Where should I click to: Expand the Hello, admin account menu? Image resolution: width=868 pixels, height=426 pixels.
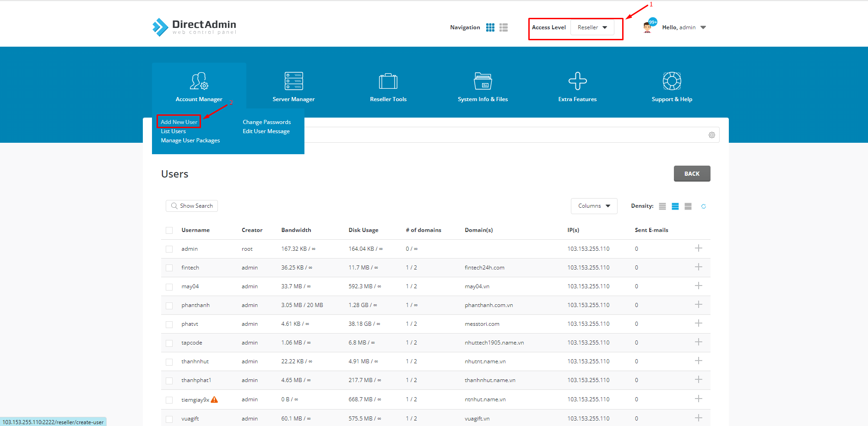tap(684, 27)
